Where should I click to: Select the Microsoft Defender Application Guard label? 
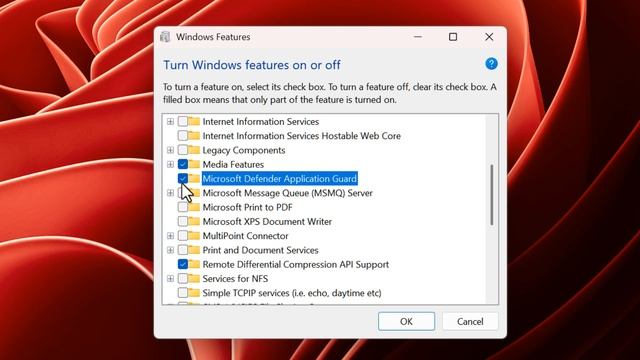pos(280,179)
